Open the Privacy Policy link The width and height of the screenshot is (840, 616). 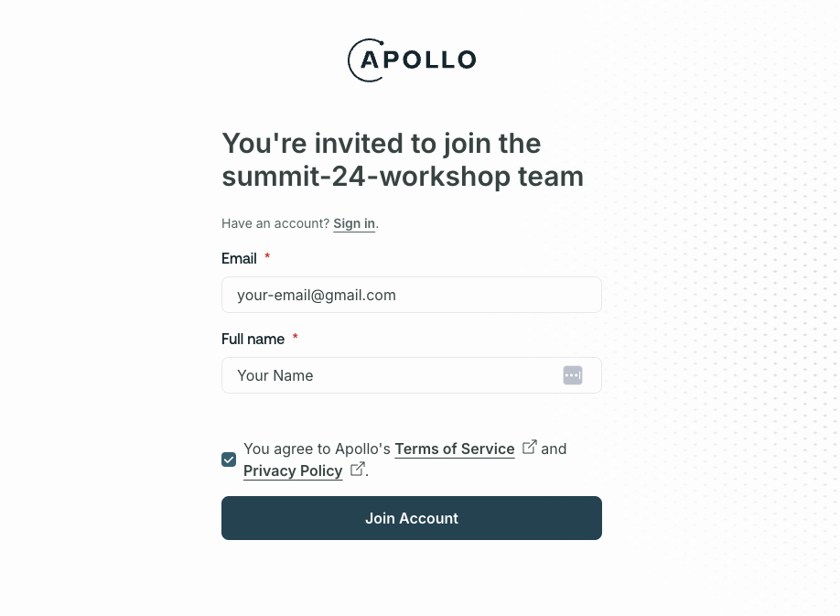pos(293,470)
